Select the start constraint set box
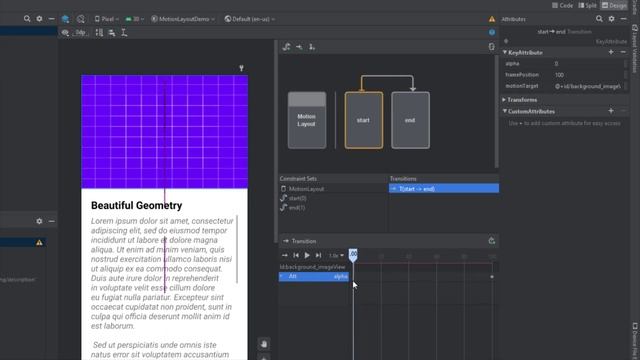The height and width of the screenshot is (360, 640). 364,120
